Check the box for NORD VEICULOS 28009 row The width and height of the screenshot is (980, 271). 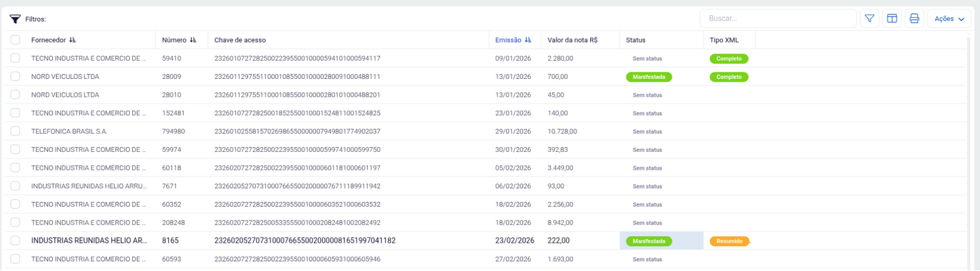[x=15, y=77]
